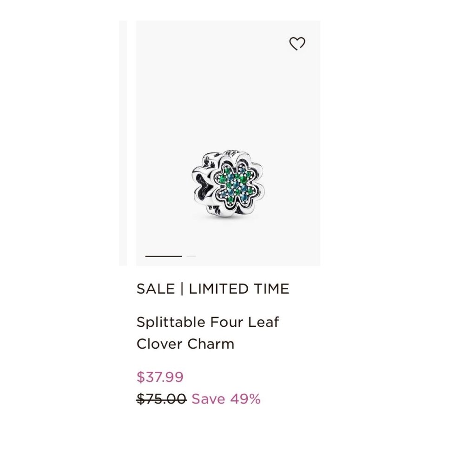Viewport: 476px width, 476px height.
Task: Click the words Clover Charm in product name
Action: point(185,344)
